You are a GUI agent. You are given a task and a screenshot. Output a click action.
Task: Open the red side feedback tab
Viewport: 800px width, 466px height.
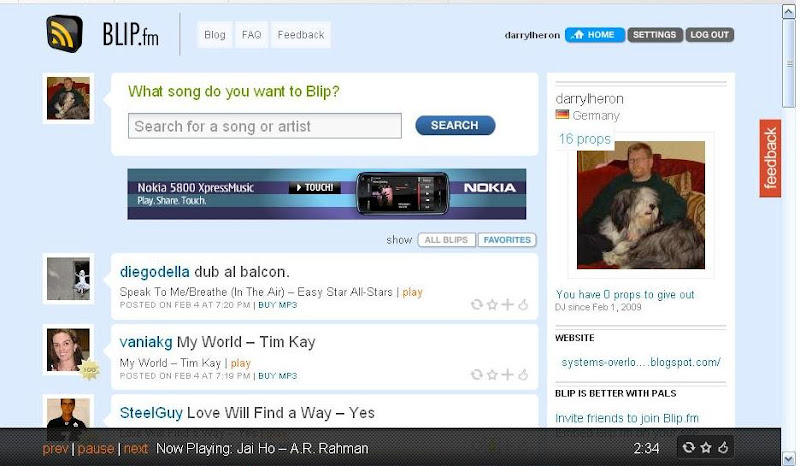(770, 158)
